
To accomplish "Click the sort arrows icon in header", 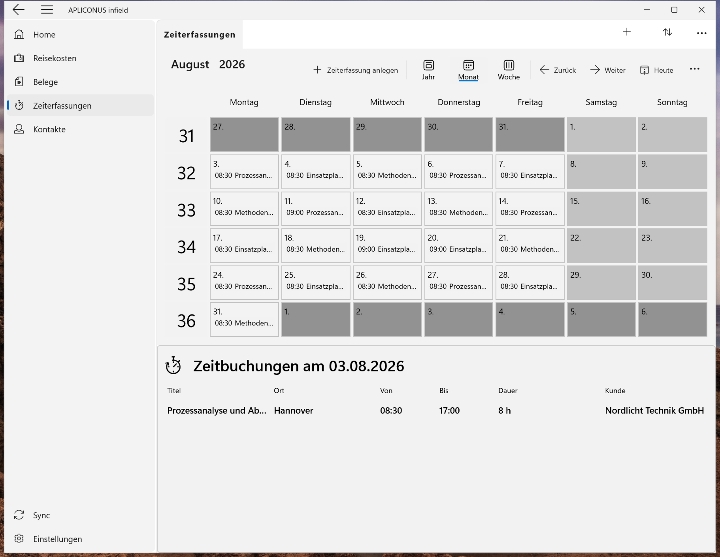I will point(668,32).
